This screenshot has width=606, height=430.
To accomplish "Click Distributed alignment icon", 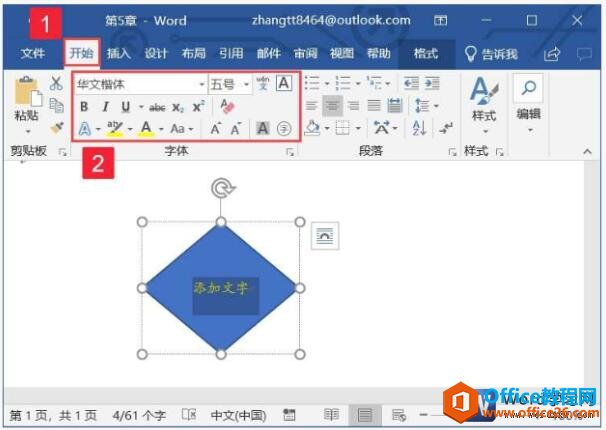I will pos(395,105).
